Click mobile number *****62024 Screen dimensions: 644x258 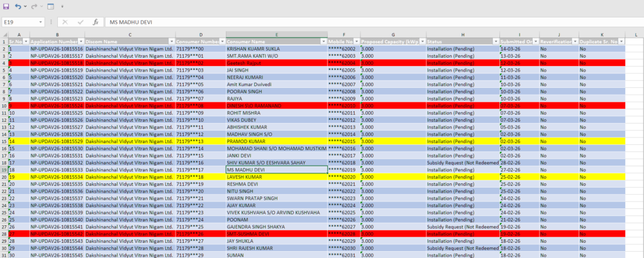(x=344, y=205)
